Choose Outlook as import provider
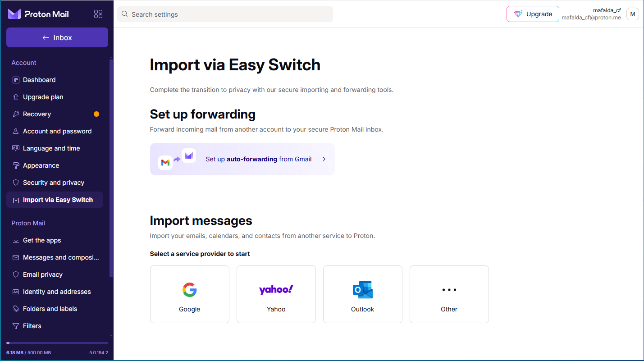Image resolution: width=644 pixels, height=361 pixels. tap(362, 294)
